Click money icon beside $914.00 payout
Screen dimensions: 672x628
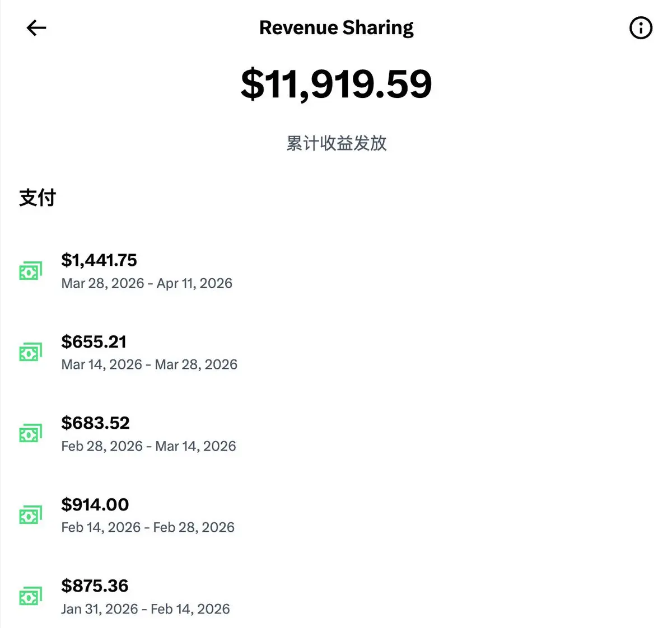(31, 515)
